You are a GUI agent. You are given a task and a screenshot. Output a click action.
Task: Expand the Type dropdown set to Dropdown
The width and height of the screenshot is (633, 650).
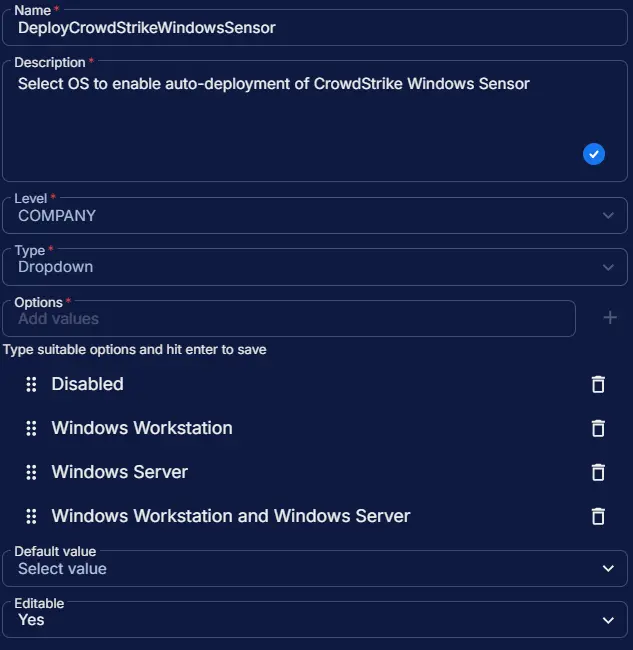pos(314,267)
